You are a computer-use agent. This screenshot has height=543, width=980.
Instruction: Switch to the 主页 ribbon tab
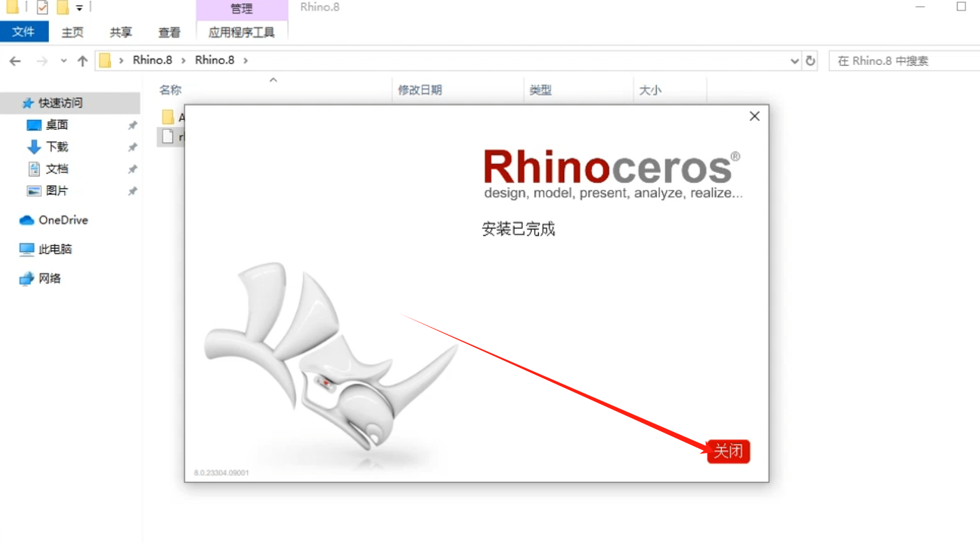click(x=73, y=32)
